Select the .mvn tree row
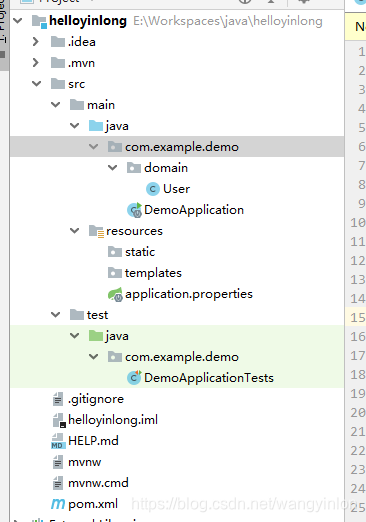The width and height of the screenshot is (366, 522). (x=177, y=63)
